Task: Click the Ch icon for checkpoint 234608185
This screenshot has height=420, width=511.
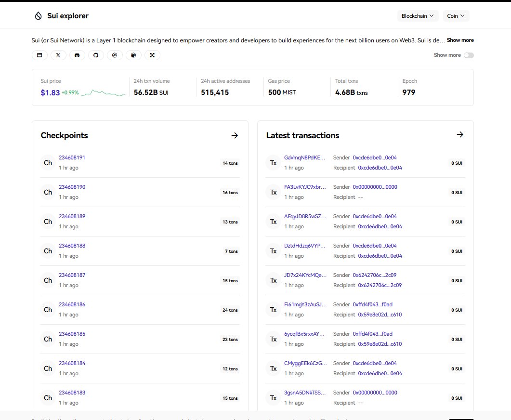Action: [x=48, y=339]
